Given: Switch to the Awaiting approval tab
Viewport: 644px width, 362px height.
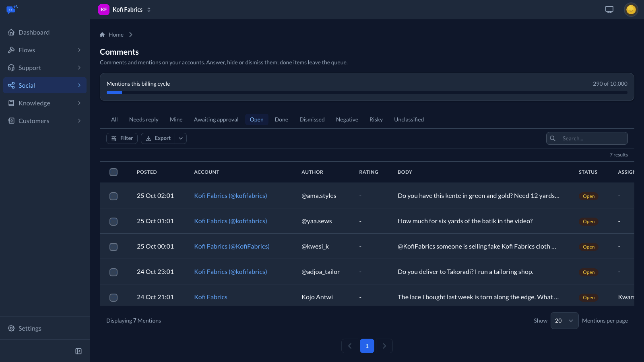Looking at the screenshot, I should click(216, 119).
